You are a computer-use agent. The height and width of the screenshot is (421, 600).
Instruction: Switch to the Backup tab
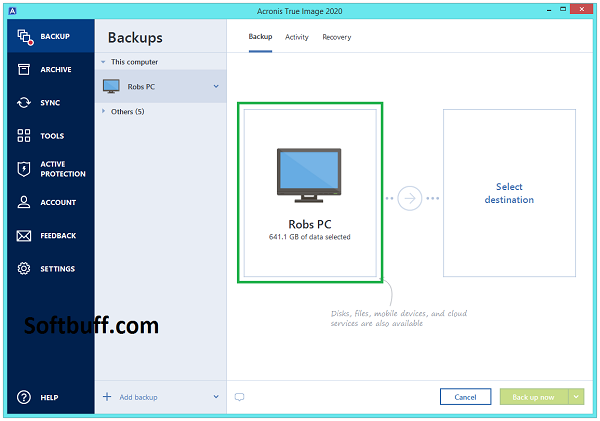click(x=260, y=37)
